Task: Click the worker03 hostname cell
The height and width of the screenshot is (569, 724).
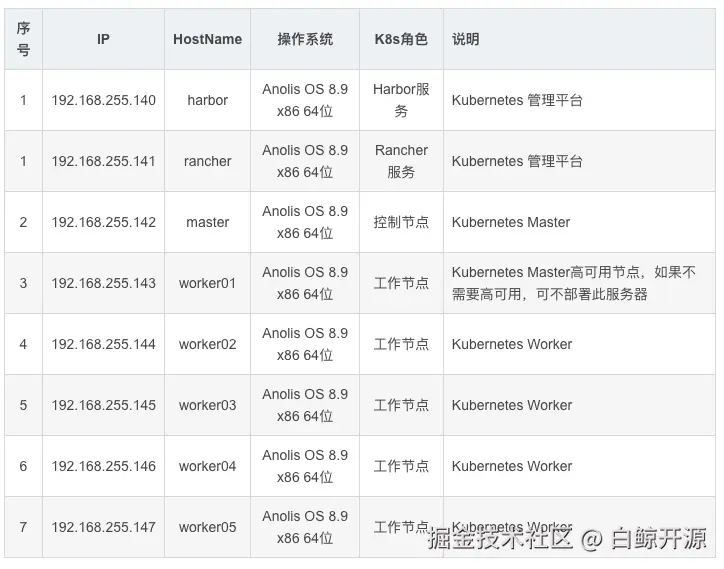Action: [x=207, y=405]
